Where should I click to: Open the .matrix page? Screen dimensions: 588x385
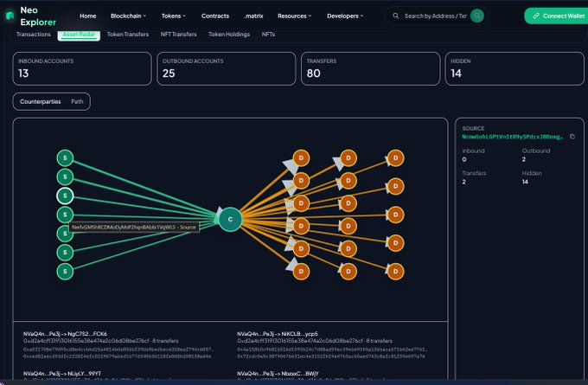253,16
